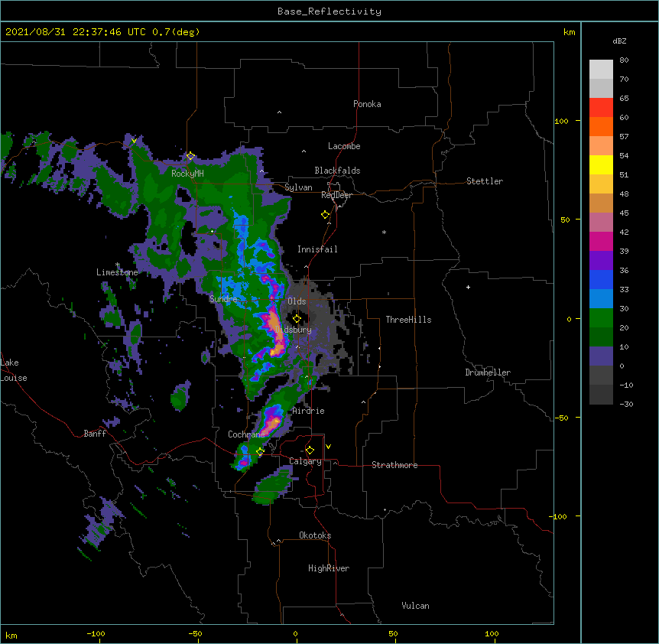Viewport: 659px width, 644px height.
Task: Click the Innisfail city label
Action: coord(317,249)
